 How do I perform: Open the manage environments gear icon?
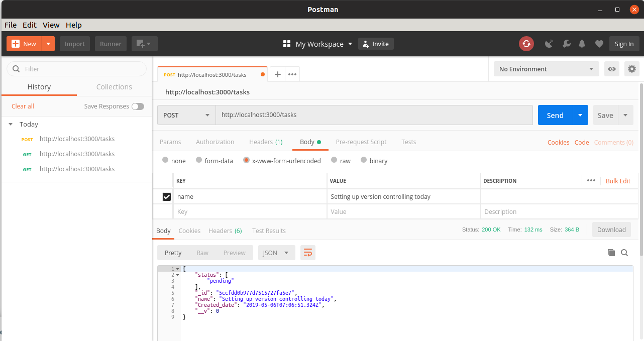click(632, 69)
